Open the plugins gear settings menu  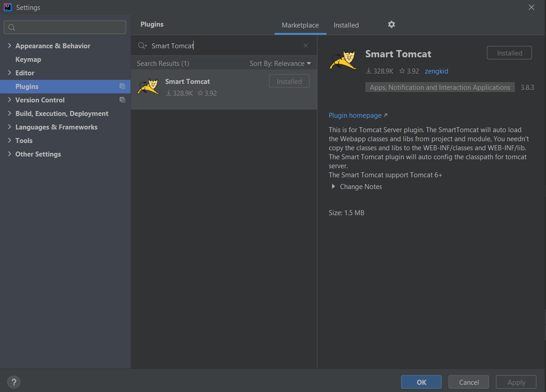click(392, 24)
